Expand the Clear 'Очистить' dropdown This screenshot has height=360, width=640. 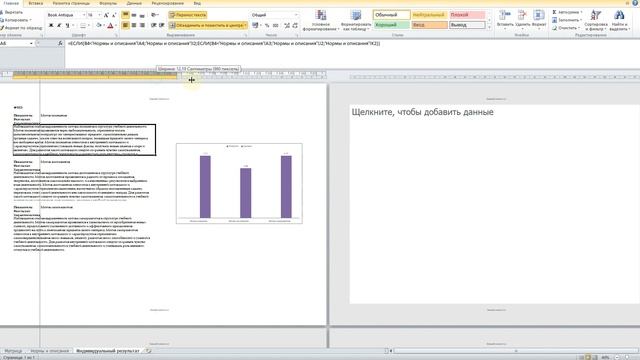(x=579, y=28)
